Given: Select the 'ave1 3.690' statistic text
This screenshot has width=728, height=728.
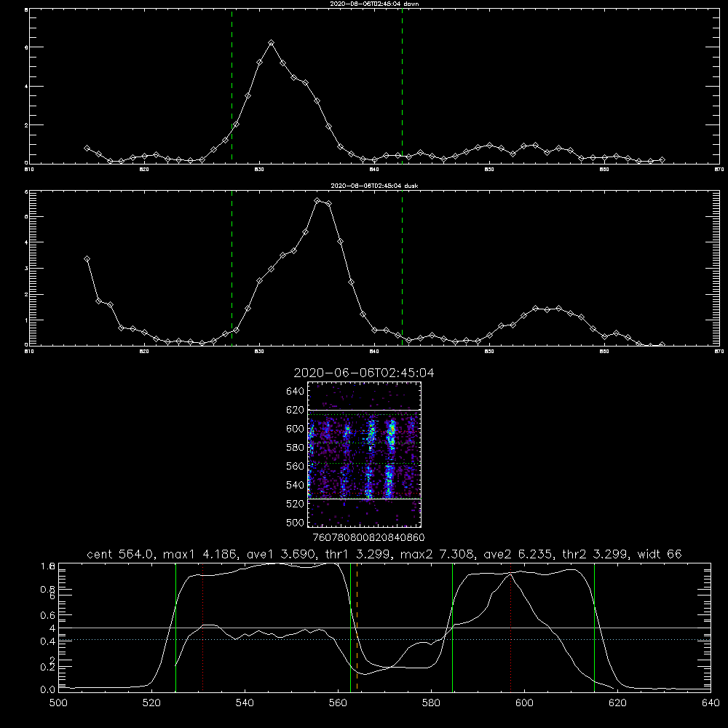Looking at the screenshot, I should click(284, 554).
